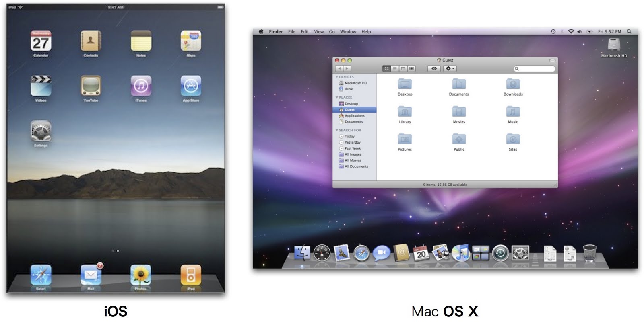Open the Calendar app on the iPad
644x324 pixels.
[x=41, y=41]
